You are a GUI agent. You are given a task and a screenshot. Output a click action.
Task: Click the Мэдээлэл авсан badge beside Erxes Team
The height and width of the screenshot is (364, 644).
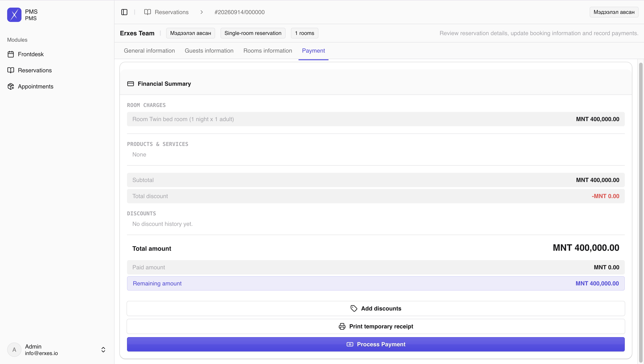tap(191, 33)
